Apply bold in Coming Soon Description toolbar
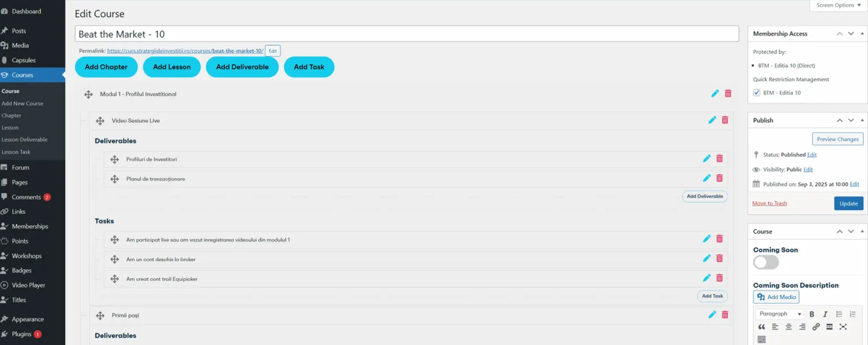 [811, 314]
